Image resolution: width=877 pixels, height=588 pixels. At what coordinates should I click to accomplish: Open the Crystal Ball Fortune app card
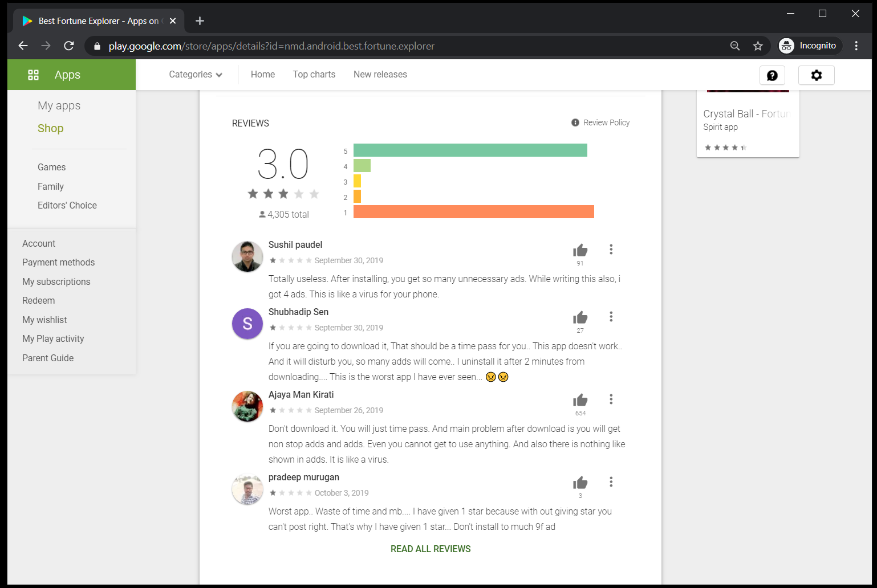[x=747, y=120]
